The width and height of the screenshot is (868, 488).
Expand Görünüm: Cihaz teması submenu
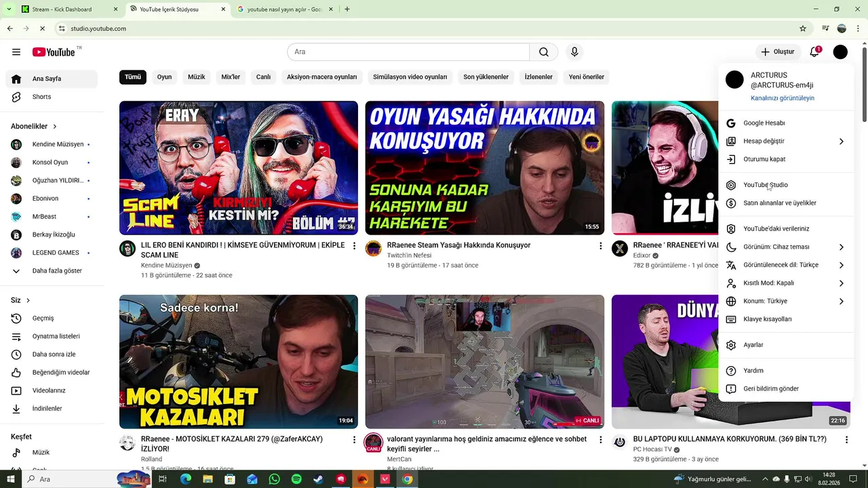(786, 247)
